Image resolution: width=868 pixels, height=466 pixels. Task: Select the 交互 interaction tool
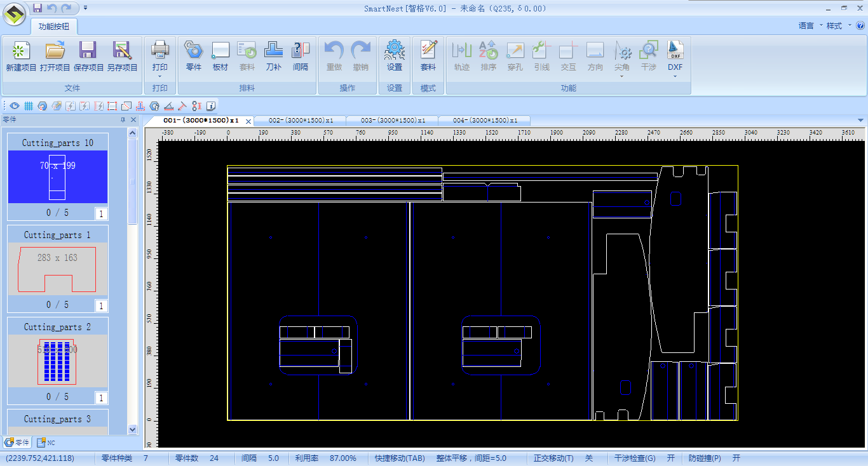(568, 57)
